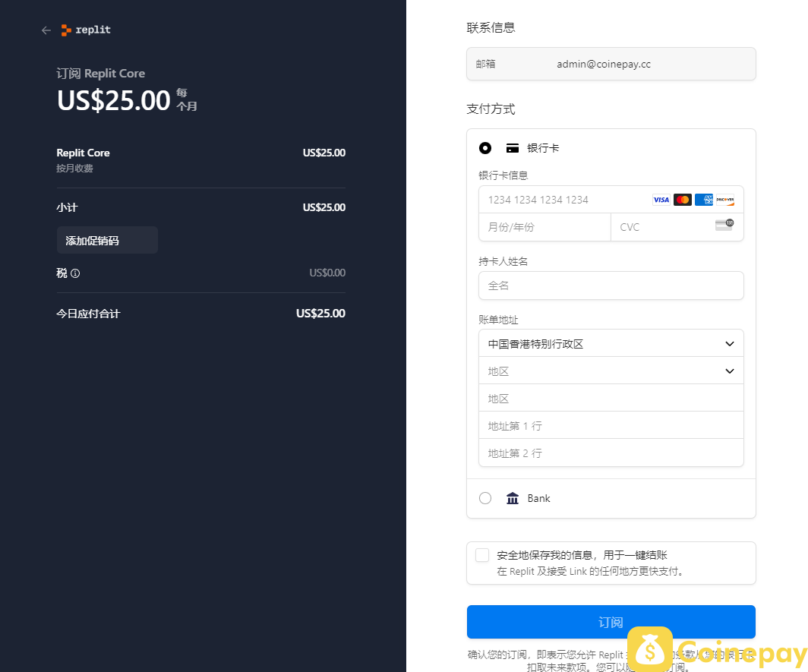Click the Replit logo icon

click(66, 30)
